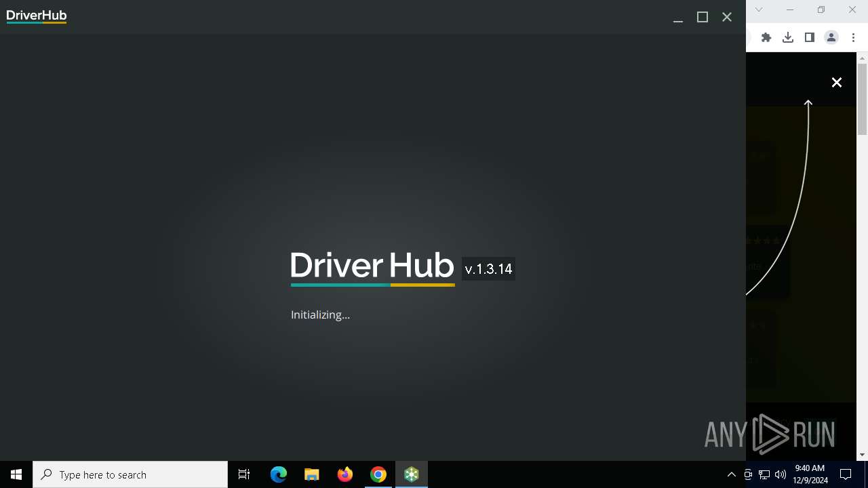Restore down the Chrome window
Viewport: 868px width, 488px height.
tap(821, 9)
